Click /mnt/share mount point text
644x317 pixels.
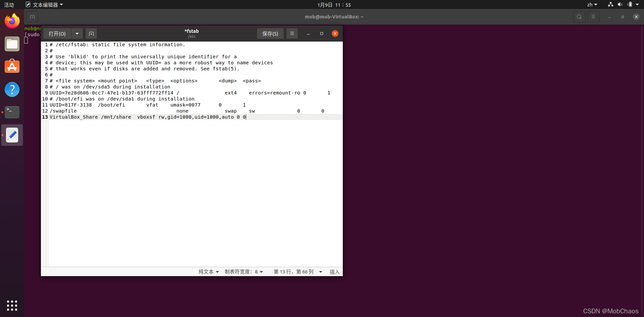click(x=116, y=117)
